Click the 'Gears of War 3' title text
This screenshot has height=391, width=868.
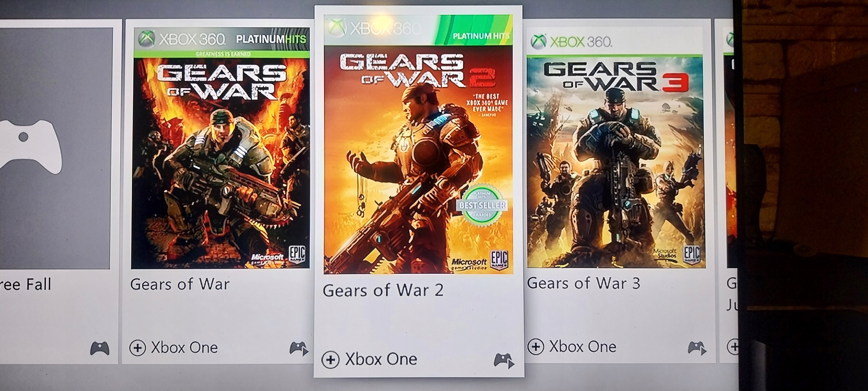click(x=584, y=283)
